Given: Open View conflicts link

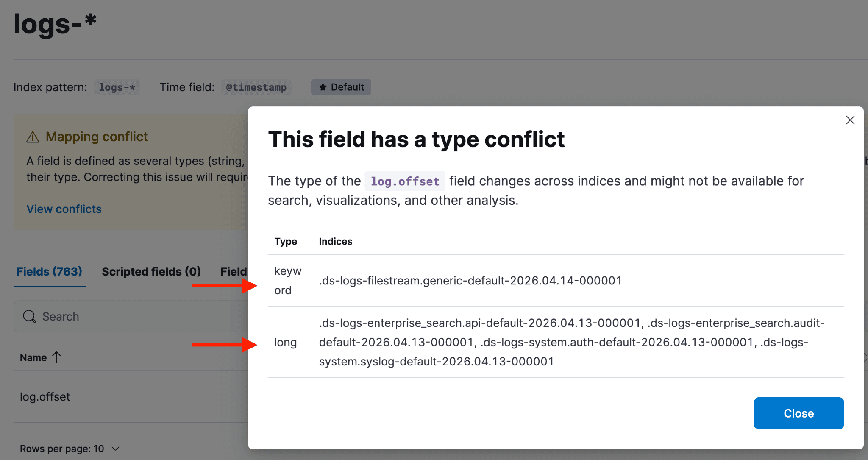Looking at the screenshot, I should (64, 209).
